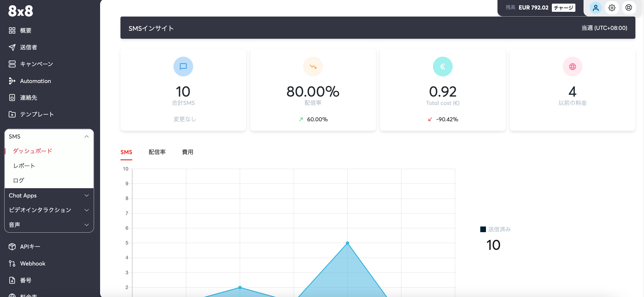Expand the 音声 voice section
Viewport: 644px width, 297px height.
point(87,225)
